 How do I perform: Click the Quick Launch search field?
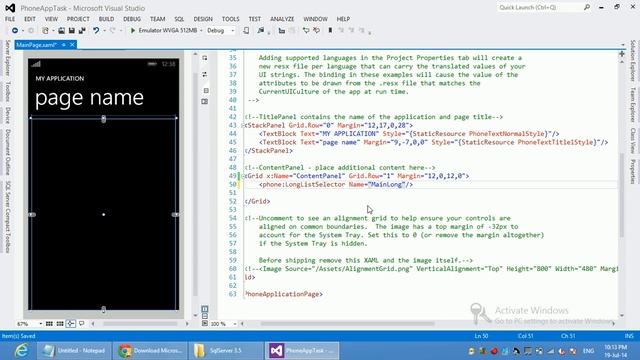(x=540, y=7)
